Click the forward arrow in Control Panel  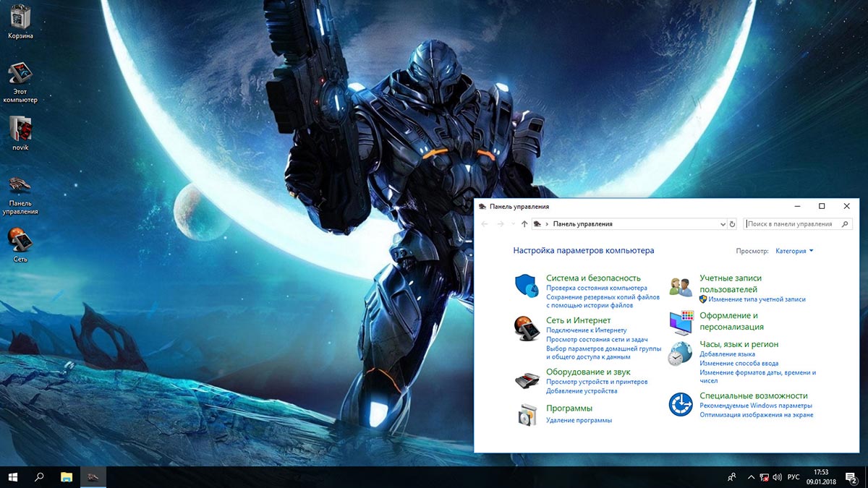(501, 224)
